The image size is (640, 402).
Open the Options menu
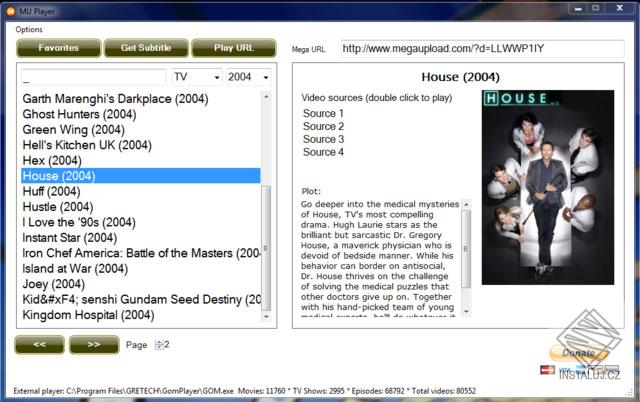[x=29, y=29]
